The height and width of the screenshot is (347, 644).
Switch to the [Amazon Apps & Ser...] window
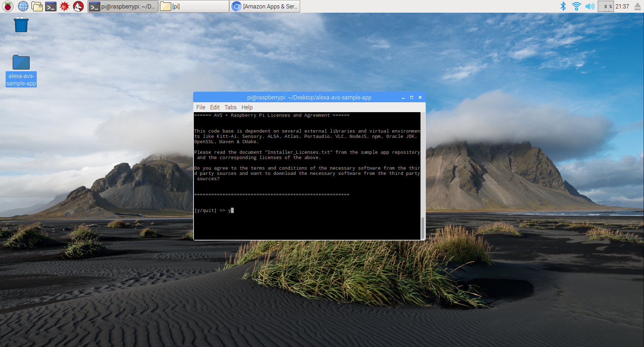[264, 6]
